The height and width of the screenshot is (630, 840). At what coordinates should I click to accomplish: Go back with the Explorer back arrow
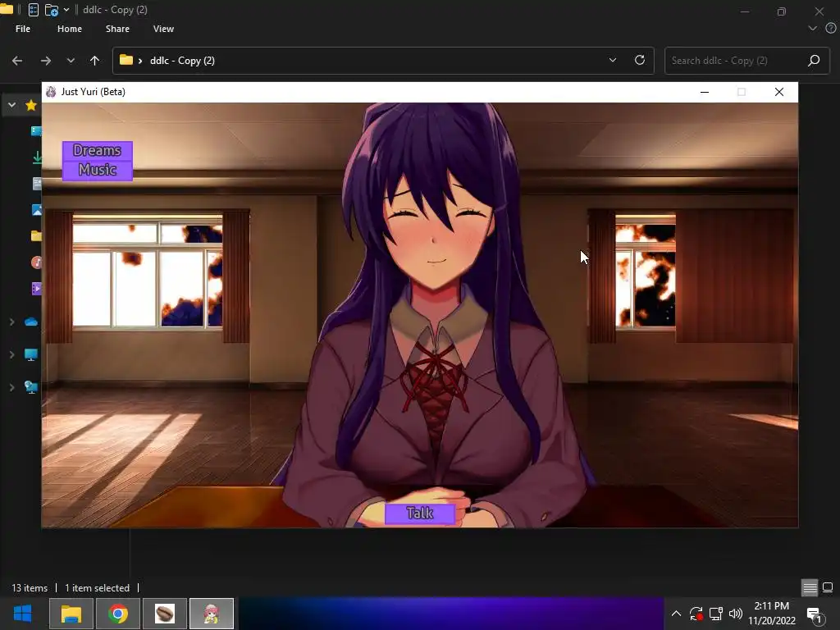pyautogui.click(x=17, y=61)
